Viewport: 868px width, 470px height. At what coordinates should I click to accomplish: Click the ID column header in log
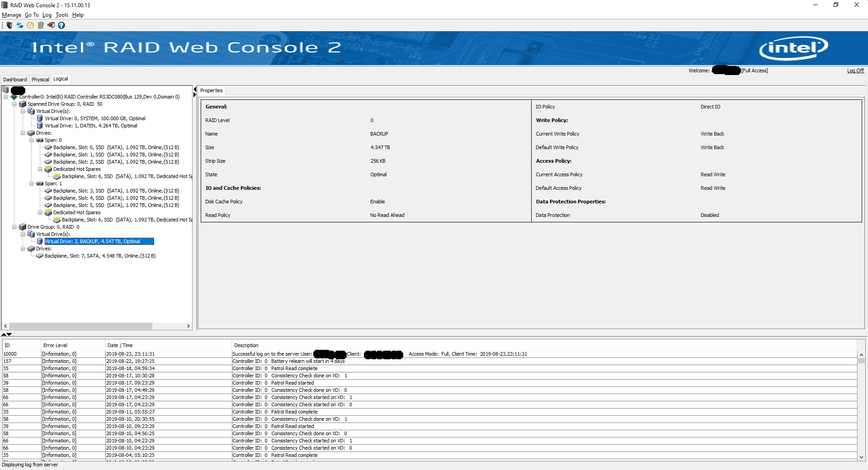click(21, 345)
